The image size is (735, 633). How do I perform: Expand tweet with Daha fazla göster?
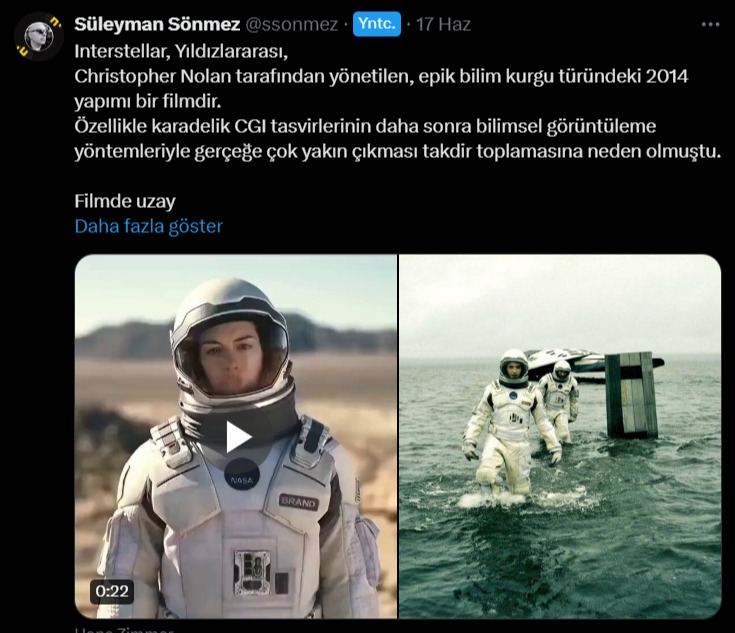(149, 226)
